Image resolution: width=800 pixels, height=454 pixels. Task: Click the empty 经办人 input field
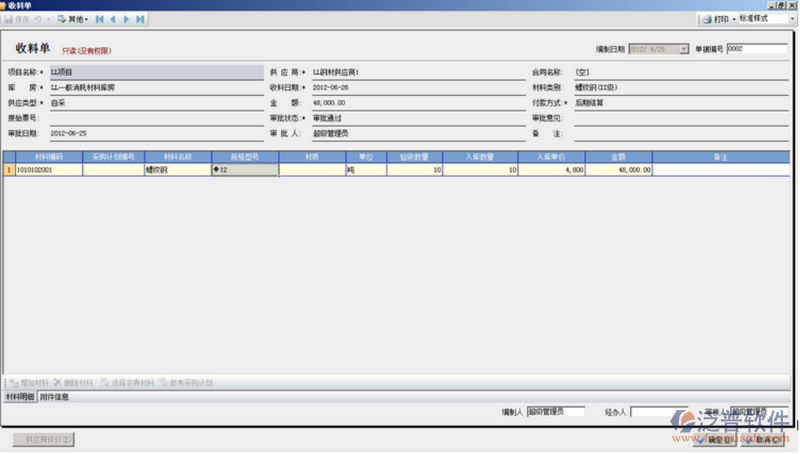pos(658,412)
